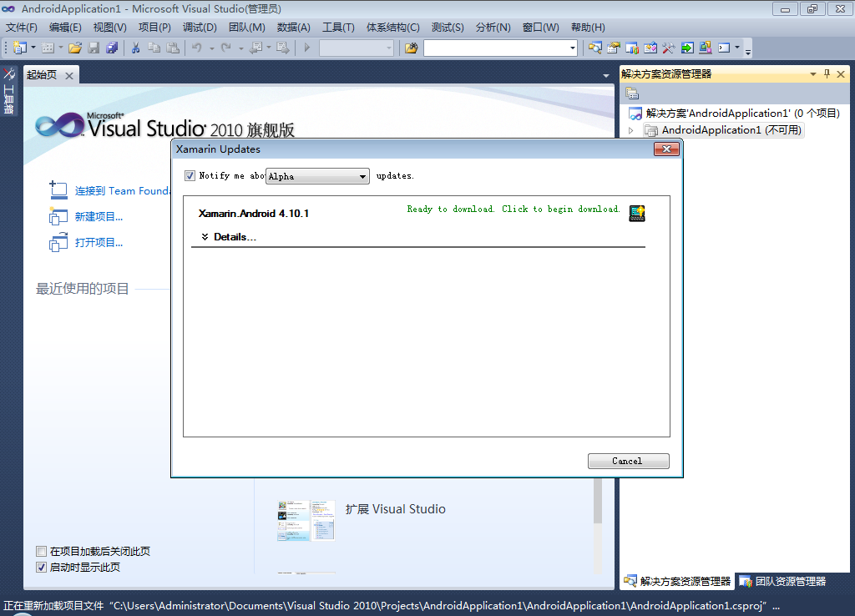Click the Navigate Backward icon
Image resolution: width=855 pixels, height=616 pixels.
(255, 48)
